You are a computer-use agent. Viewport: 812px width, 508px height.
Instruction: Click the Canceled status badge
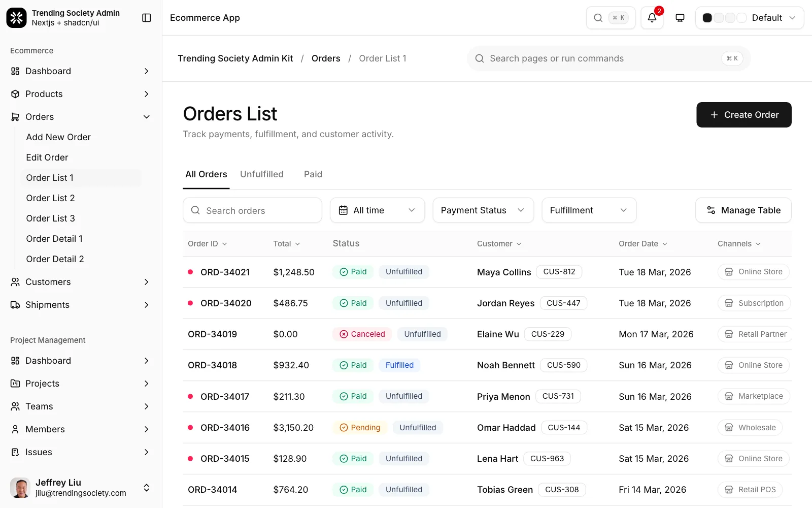362,334
